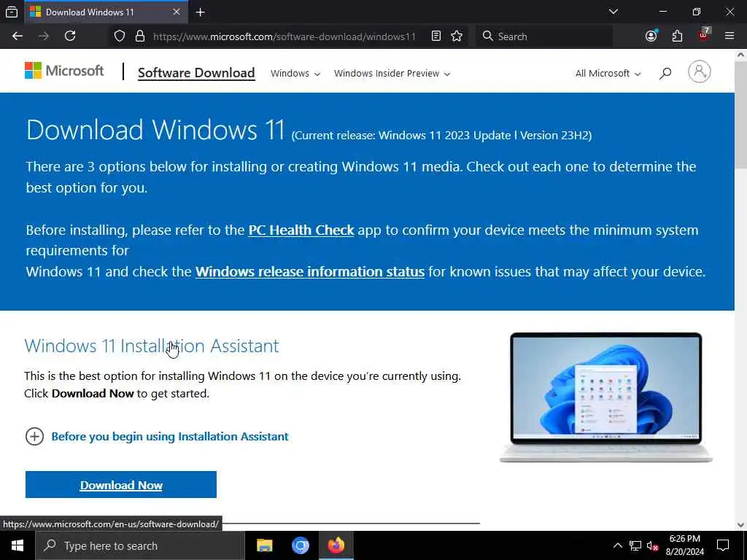
Task: Click the Windows 11 laptop image
Action: [606, 397]
